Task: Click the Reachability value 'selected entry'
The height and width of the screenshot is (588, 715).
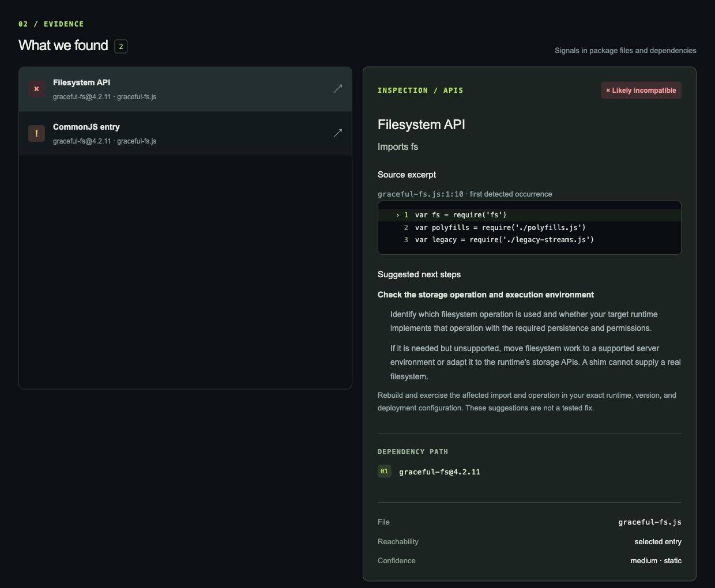Action: tap(658, 542)
